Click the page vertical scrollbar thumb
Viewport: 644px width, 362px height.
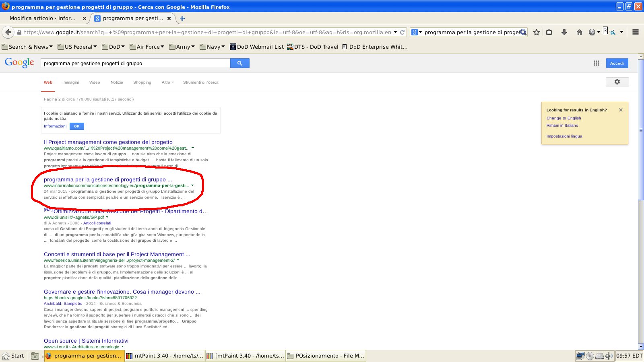point(641,130)
